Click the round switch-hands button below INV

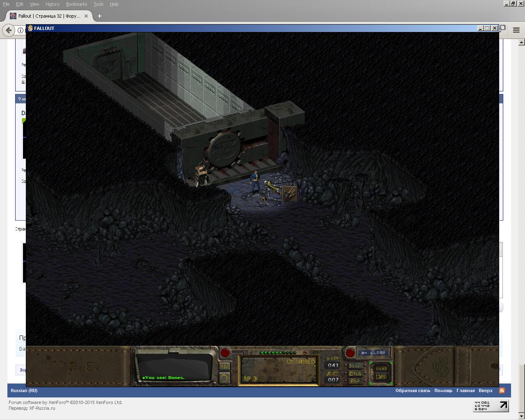click(x=225, y=378)
